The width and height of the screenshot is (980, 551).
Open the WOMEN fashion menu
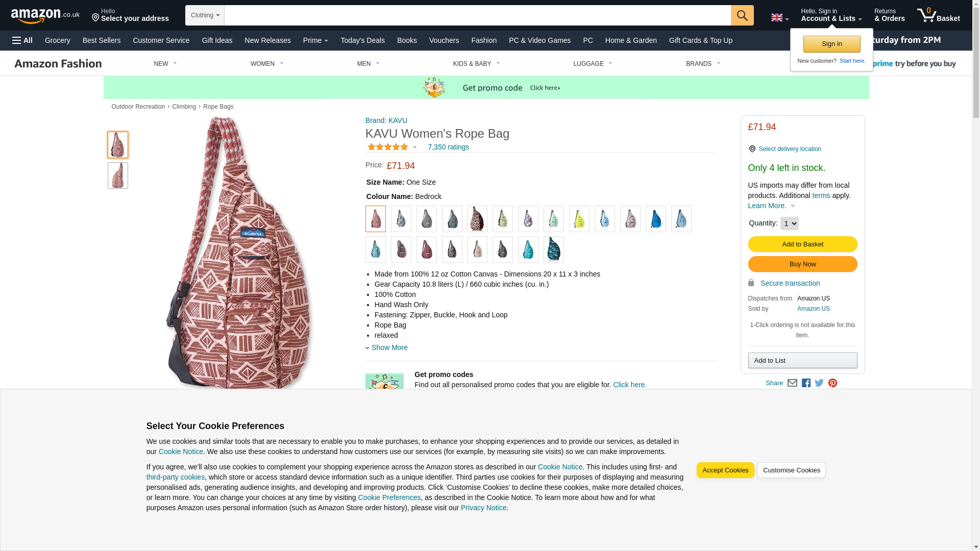coord(267,64)
